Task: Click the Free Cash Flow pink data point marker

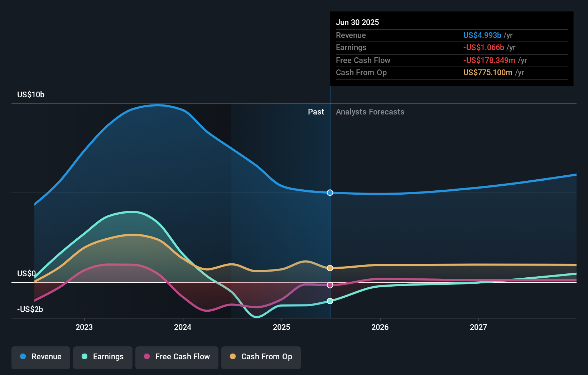Action: (330, 285)
